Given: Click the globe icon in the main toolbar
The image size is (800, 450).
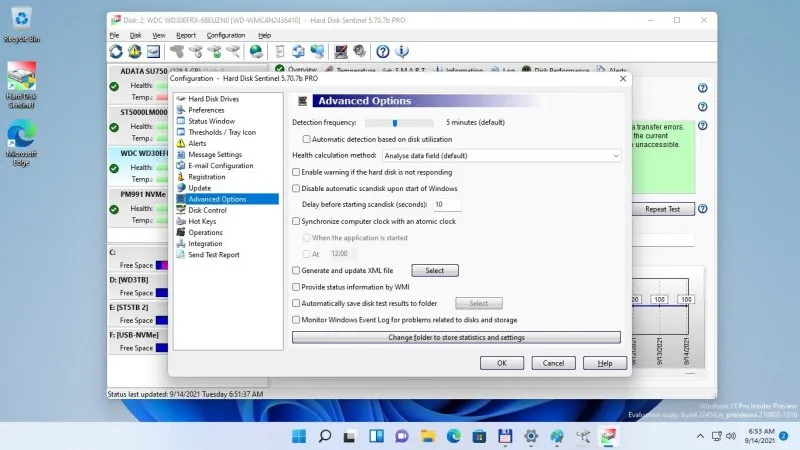Looking at the screenshot, I should (256, 51).
